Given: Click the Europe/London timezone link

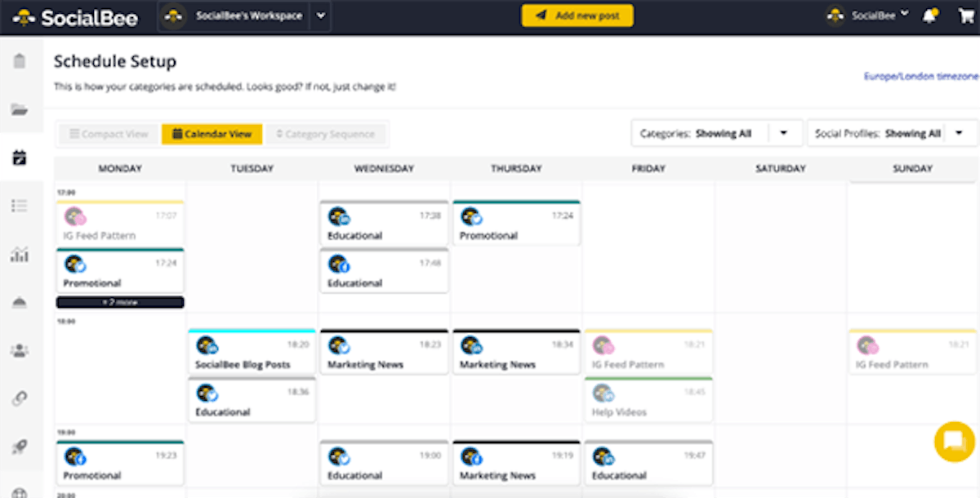Looking at the screenshot, I should pos(921,76).
